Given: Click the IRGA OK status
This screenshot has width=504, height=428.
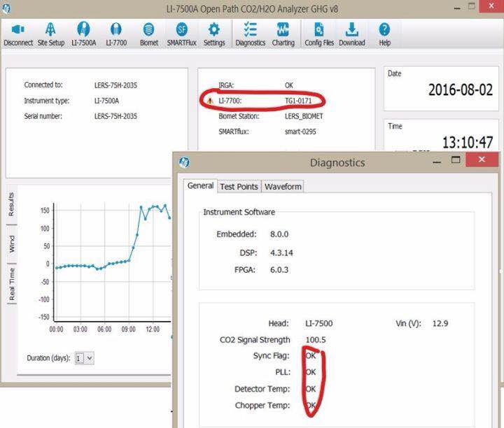Looking at the screenshot, I should 288,85.
